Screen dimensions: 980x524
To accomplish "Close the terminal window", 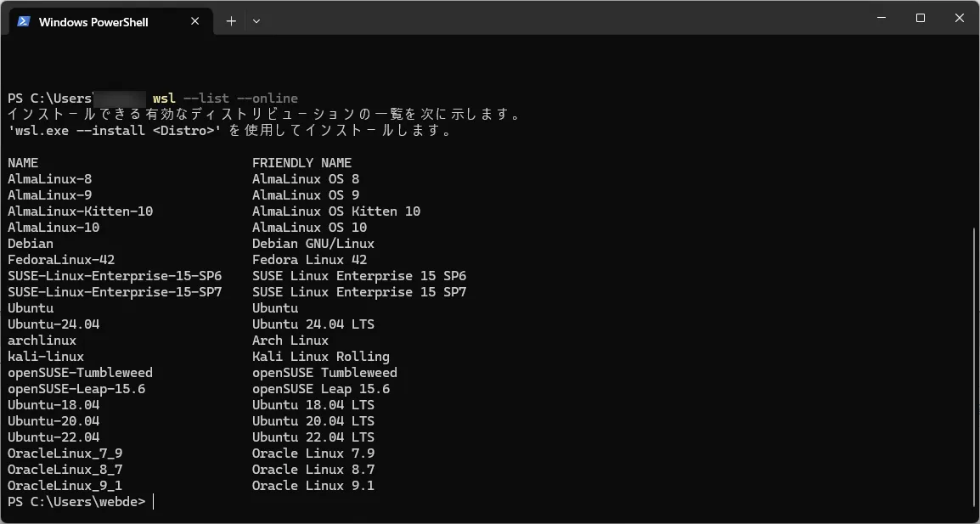I will (960, 18).
